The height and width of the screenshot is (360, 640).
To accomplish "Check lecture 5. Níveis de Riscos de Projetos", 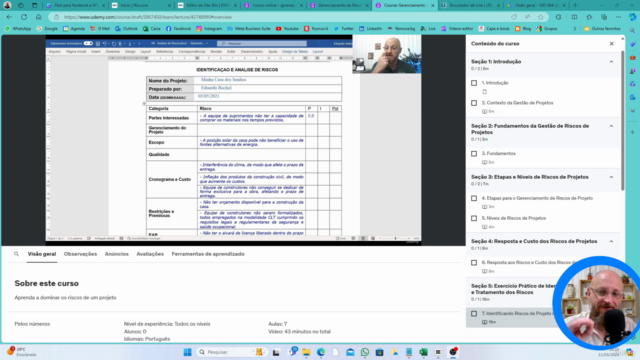I will pyautogui.click(x=474, y=218).
